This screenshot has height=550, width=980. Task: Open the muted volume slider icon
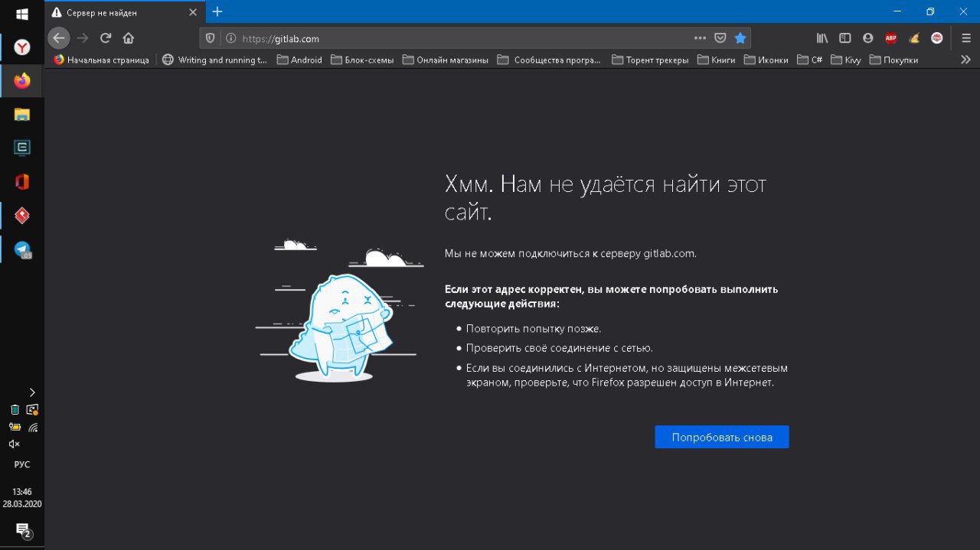click(14, 444)
